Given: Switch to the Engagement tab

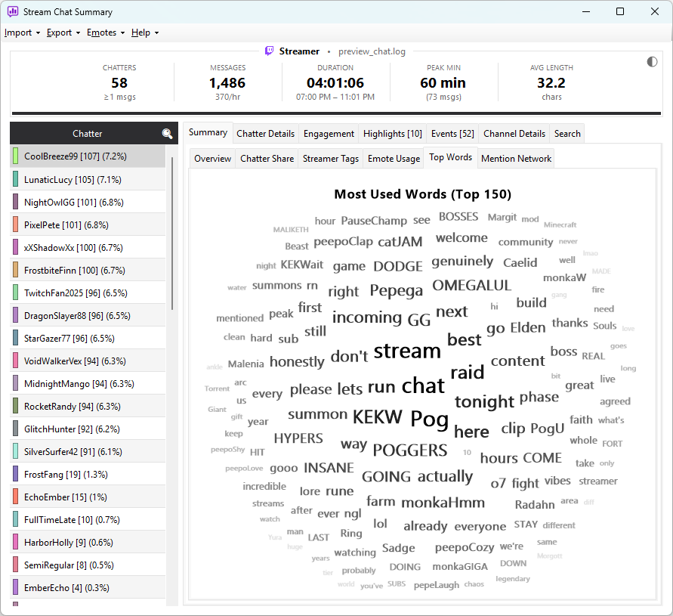Looking at the screenshot, I should point(329,134).
